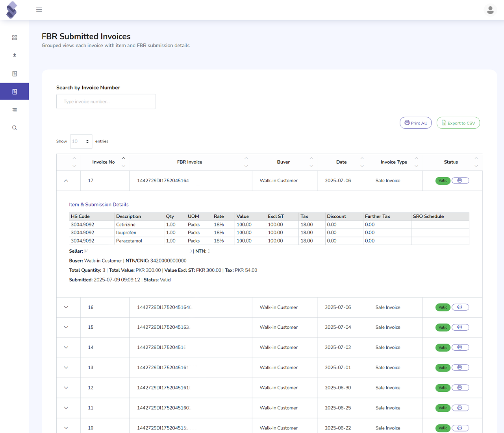Select the highlighted invoices sidebar item
504x433 pixels.
15,92
